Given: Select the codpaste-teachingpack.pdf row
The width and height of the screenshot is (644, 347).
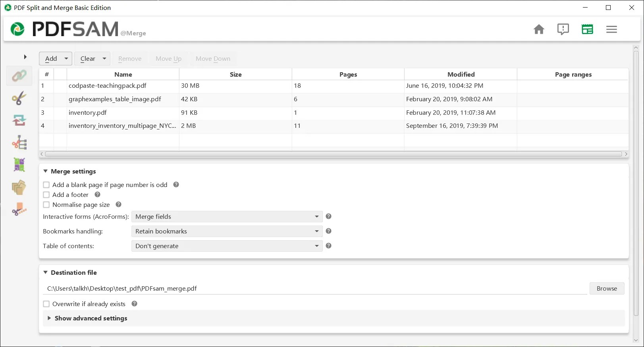Looking at the screenshot, I should click(x=334, y=86).
